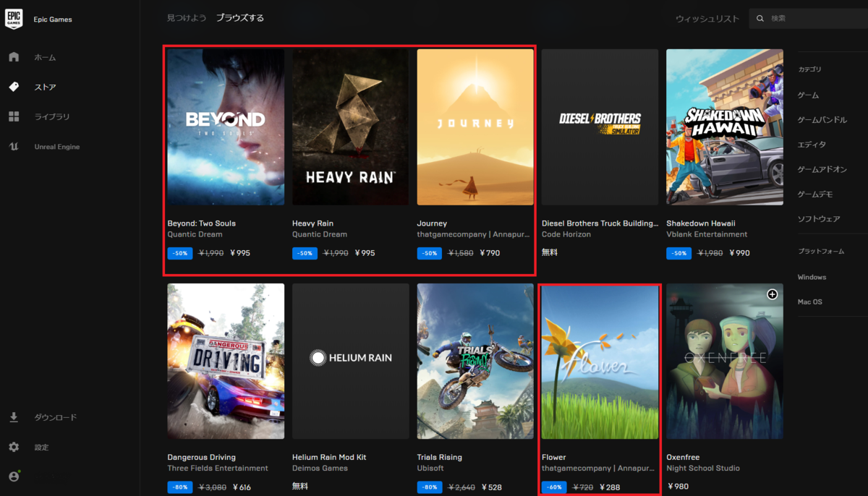Click the Vblank Entertainment developer name
The image size is (868, 496).
pos(707,234)
